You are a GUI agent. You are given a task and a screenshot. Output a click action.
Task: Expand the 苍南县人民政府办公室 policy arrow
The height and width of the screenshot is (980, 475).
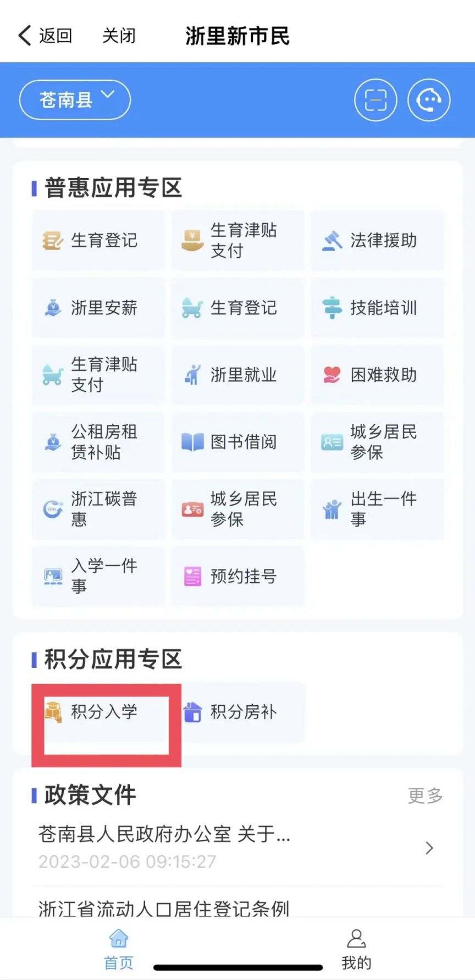click(x=429, y=848)
